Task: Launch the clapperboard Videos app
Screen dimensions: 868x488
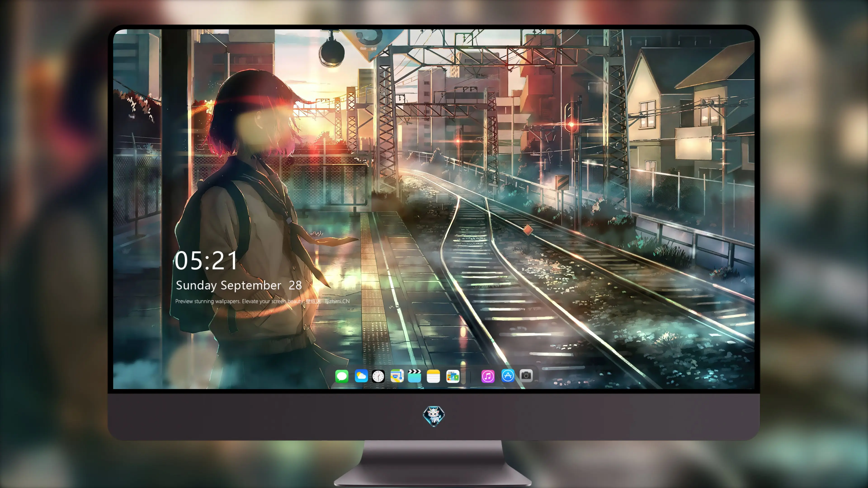Action: coord(415,376)
